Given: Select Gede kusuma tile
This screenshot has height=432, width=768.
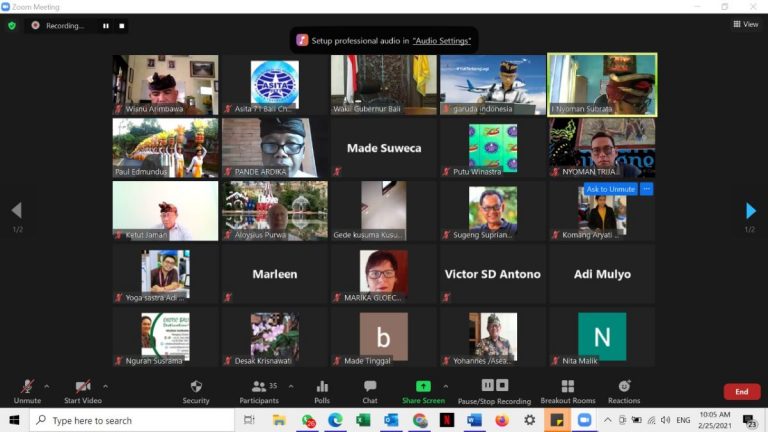Looking at the screenshot, I should click(x=384, y=211).
